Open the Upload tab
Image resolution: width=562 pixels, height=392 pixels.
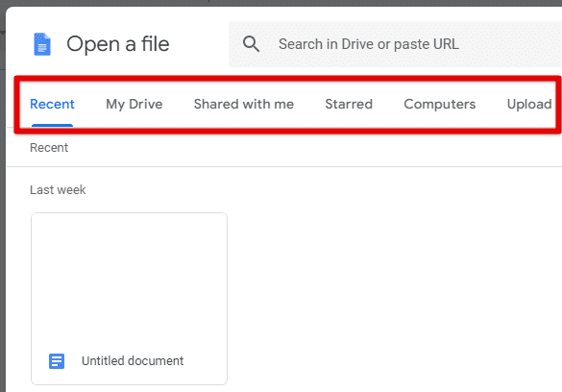(529, 105)
